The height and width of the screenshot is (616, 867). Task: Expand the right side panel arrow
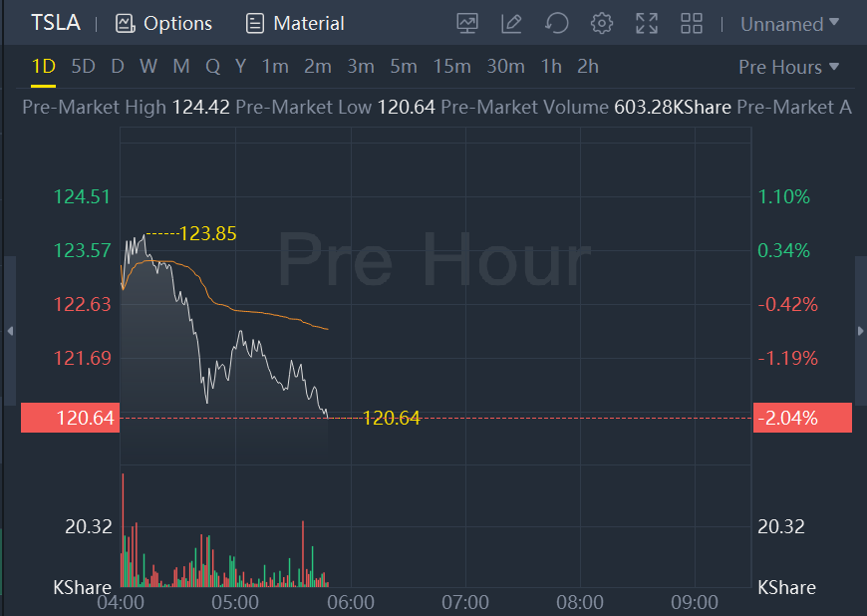(861, 330)
